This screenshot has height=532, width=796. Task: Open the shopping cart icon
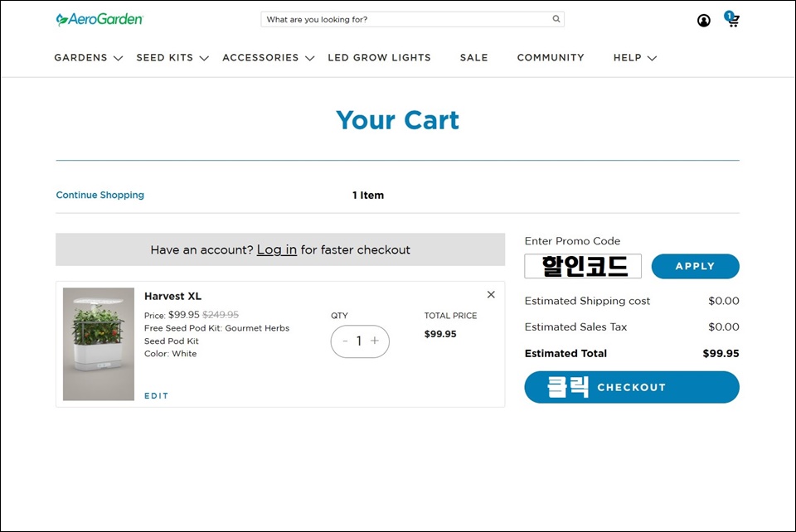tap(732, 19)
